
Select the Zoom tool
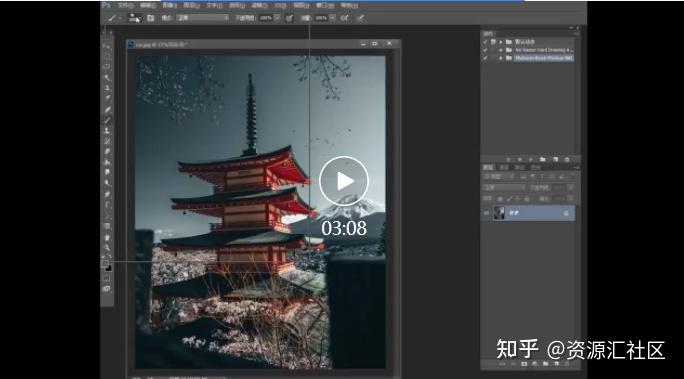pos(107,248)
